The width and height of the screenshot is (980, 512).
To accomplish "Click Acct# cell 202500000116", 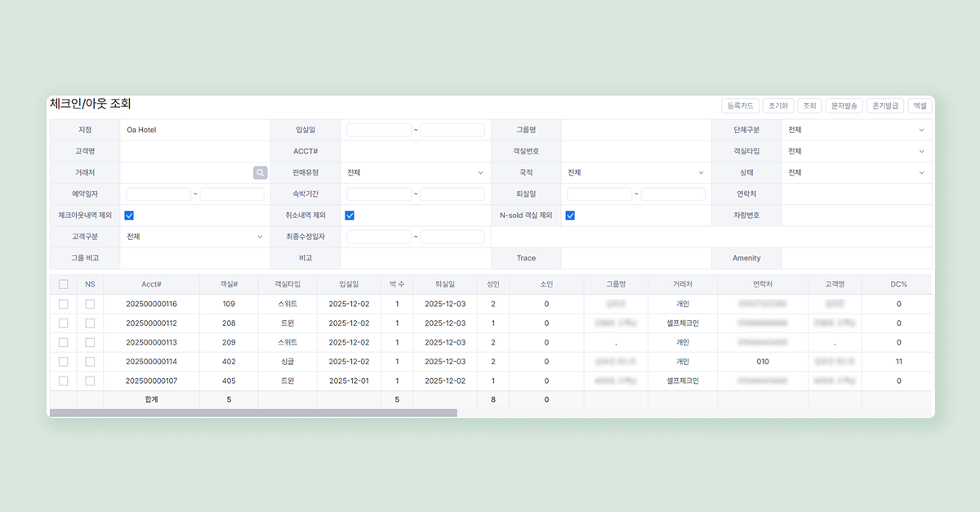I will [x=151, y=304].
